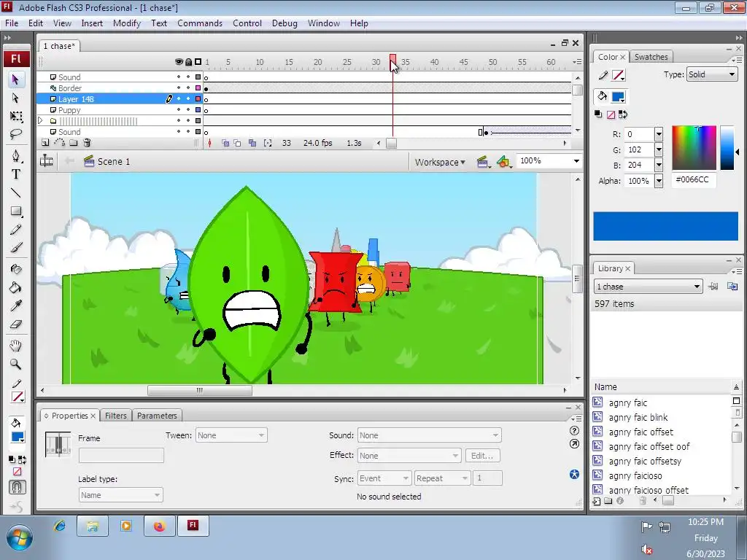The height and width of the screenshot is (560, 747).
Task: Open the Insert menu
Action: point(92,23)
